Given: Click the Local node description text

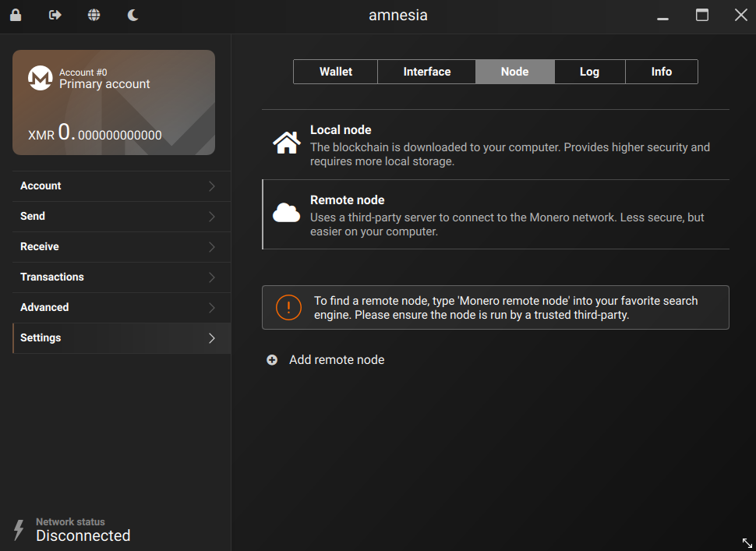Looking at the screenshot, I should point(510,154).
